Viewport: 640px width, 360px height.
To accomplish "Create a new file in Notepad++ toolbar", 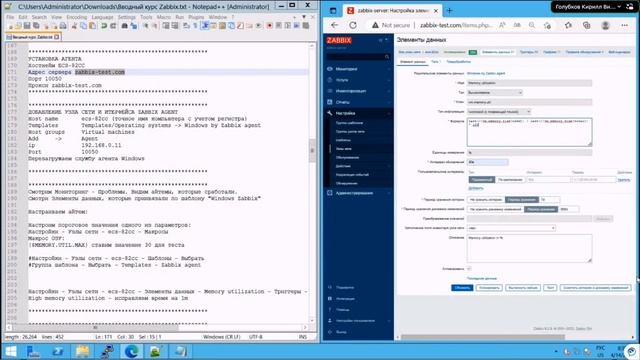I will pyautogui.click(x=10, y=26).
